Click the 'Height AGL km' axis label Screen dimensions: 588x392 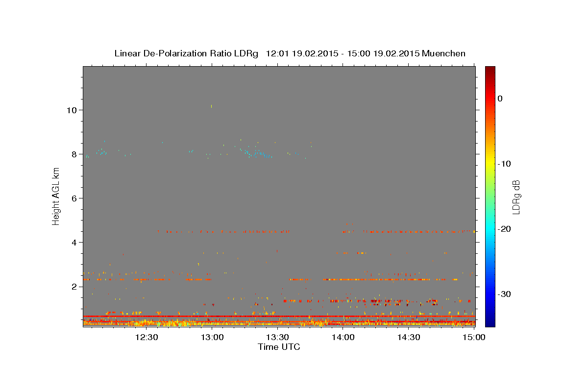pos(56,196)
